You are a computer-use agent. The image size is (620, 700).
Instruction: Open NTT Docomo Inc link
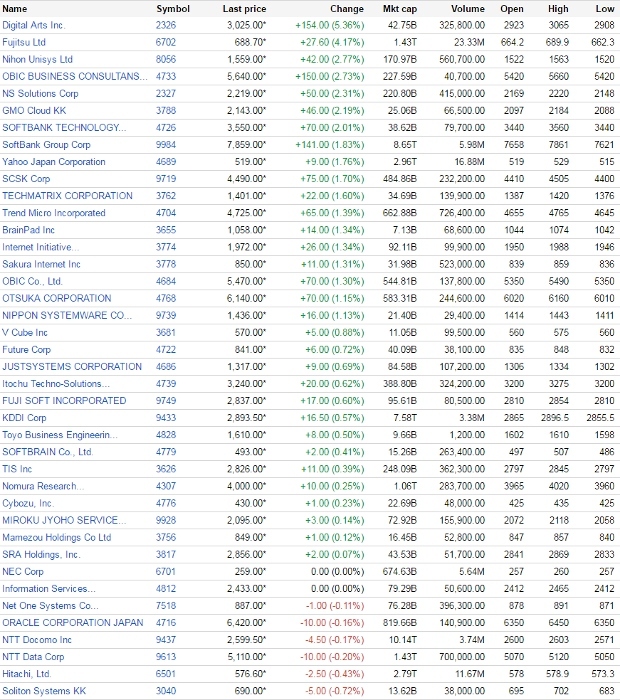[37, 640]
